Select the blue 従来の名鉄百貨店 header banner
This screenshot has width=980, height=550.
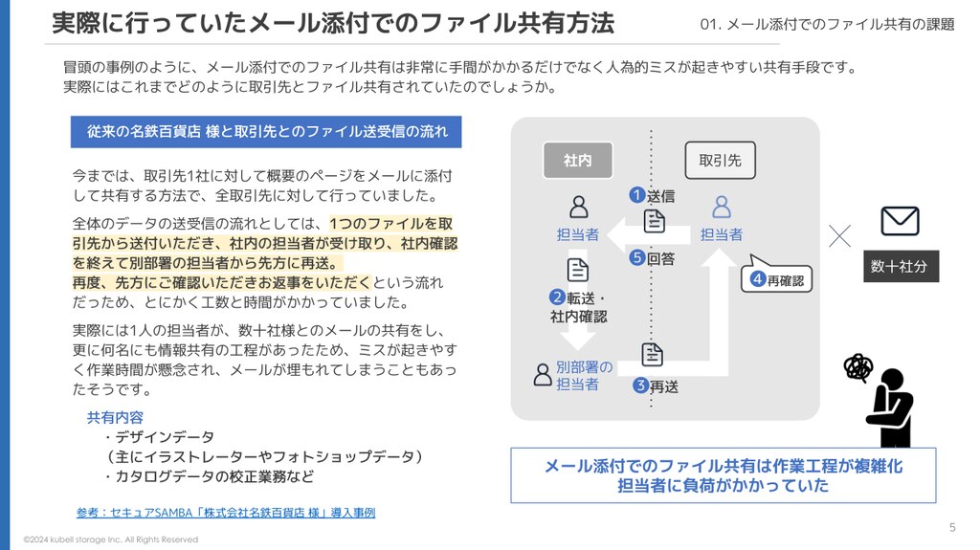(266, 132)
